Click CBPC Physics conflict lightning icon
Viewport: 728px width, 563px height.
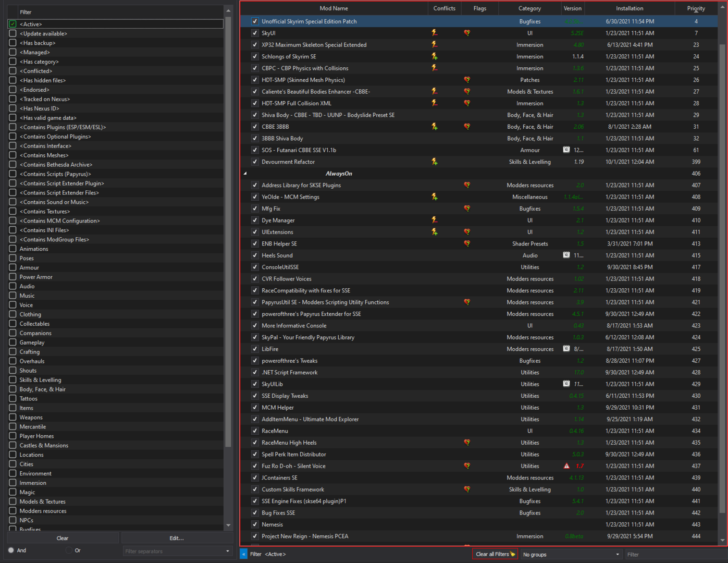(x=435, y=68)
